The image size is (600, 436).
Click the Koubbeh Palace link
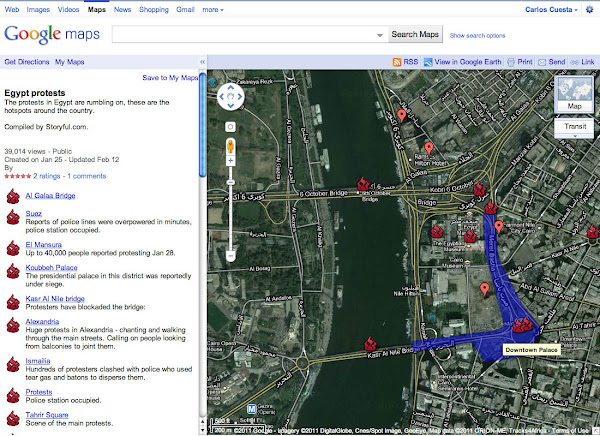[x=52, y=268]
